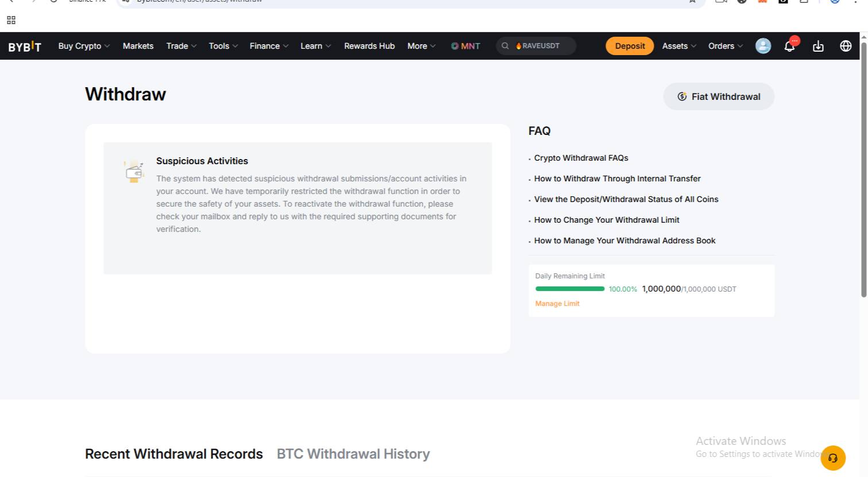Click the suspicious activities wallet icon
Image resolution: width=868 pixels, height=477 pixels.
134,171
